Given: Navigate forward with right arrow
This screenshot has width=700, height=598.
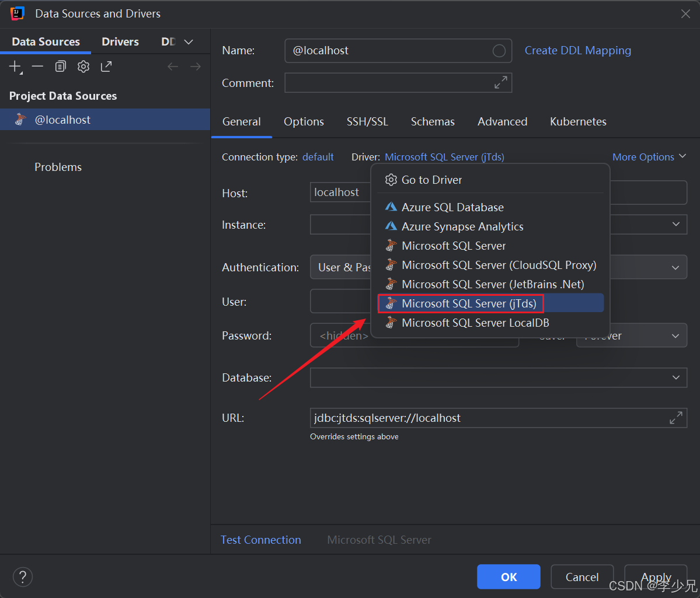Looking at the screenshot, I should coord(196,67).
